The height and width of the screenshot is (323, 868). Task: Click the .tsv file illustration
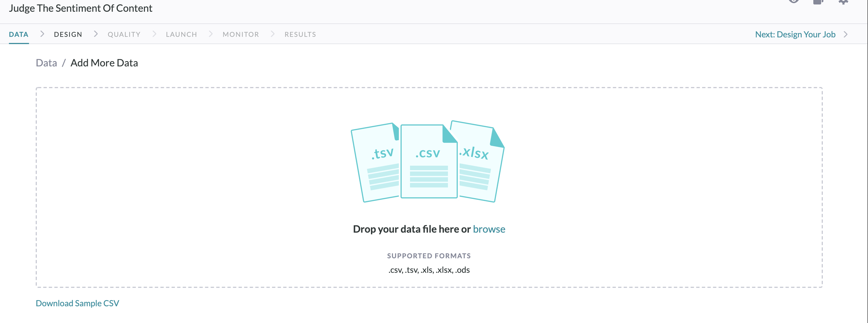coord(375,162)
